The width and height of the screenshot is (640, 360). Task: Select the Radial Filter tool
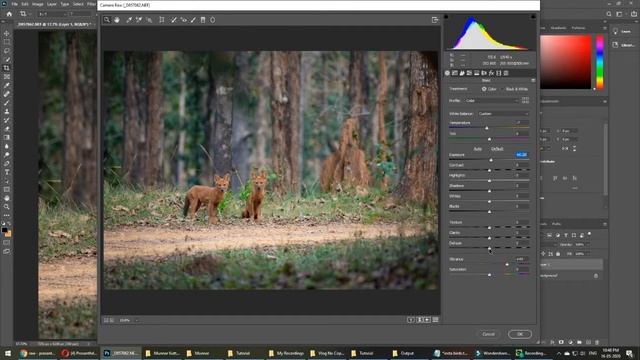point(213,20)
